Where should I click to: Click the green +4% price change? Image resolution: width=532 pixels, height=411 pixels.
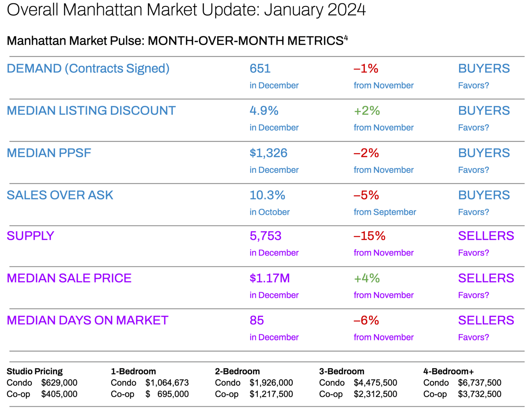tap(367, 278)
